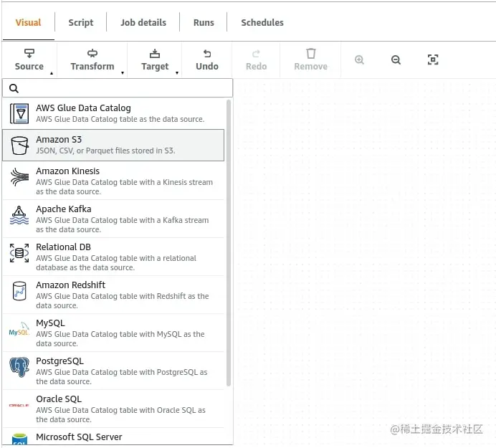Select the MySQL logo icon
This screenshot has height=448, width=496.
19,330
